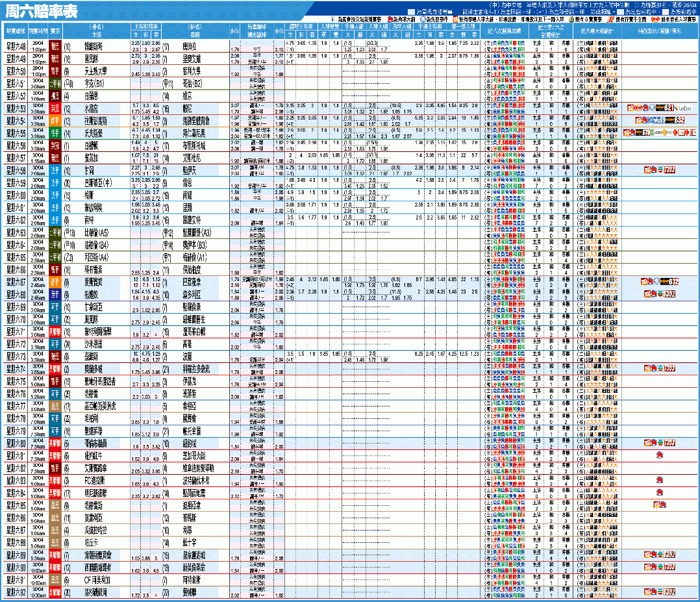Click the 半場主客和 column header
Viewport: 700px width, 602px height.
coord(430,27)
